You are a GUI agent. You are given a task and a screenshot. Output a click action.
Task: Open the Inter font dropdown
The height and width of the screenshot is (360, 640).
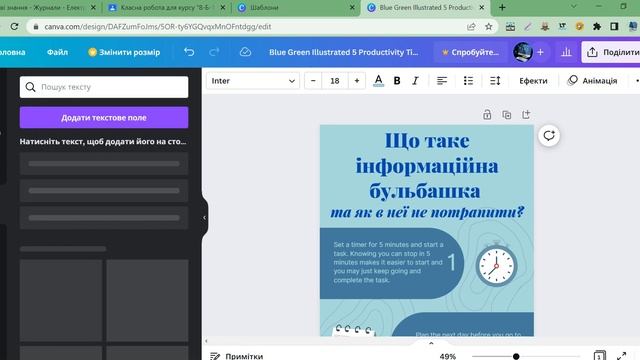(253, 81)
